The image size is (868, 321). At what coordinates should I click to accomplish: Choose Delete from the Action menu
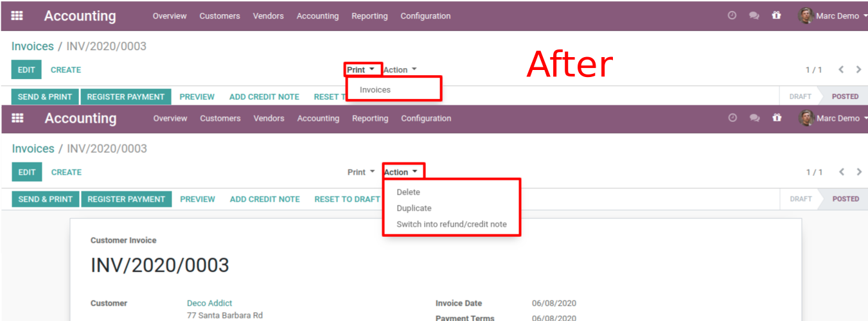tap(408, 192)
